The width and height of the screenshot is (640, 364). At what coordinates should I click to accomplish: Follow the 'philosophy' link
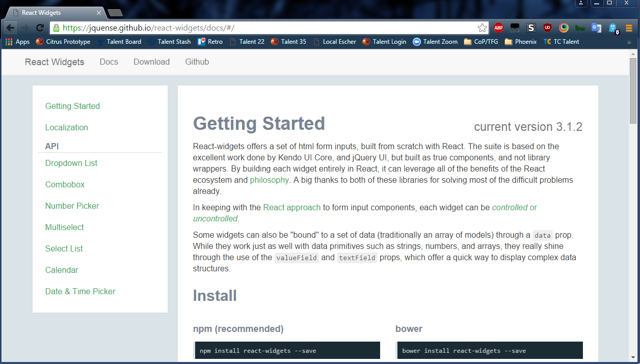point(269,180)
